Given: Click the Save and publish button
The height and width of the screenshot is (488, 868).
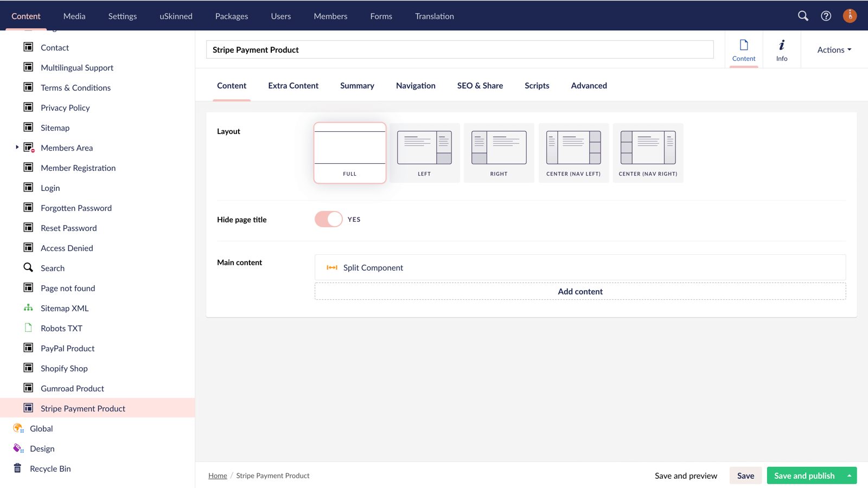Looking at the screenshot, I should click(803, 476).
